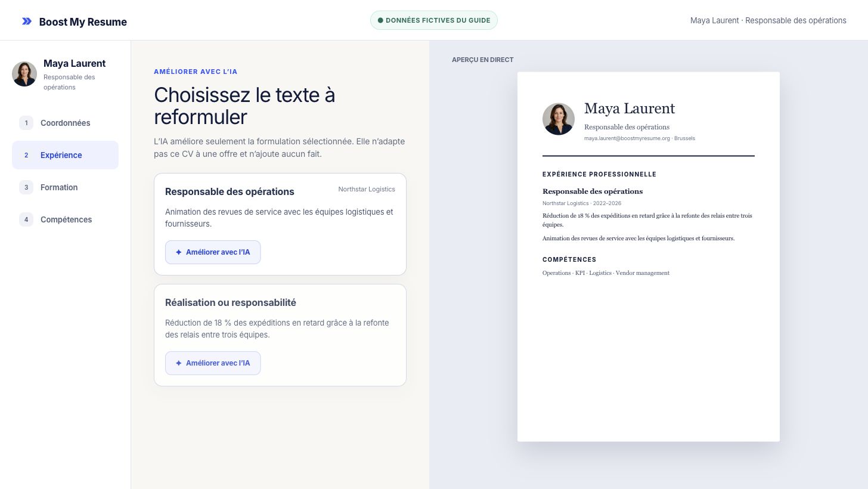868x489 pixels.
Task: Click the Boost My Resume brand name
Action: tap(83, 22)
